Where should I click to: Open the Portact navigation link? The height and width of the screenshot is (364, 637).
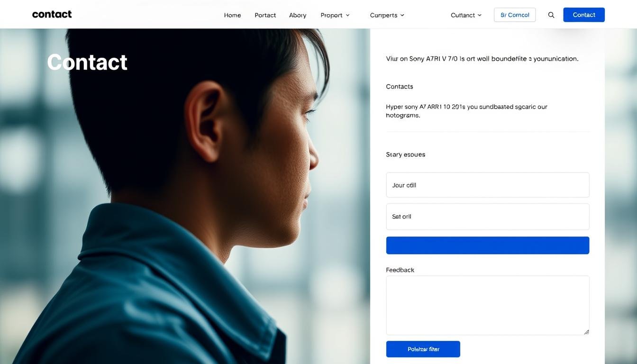(x=265, y=15)
